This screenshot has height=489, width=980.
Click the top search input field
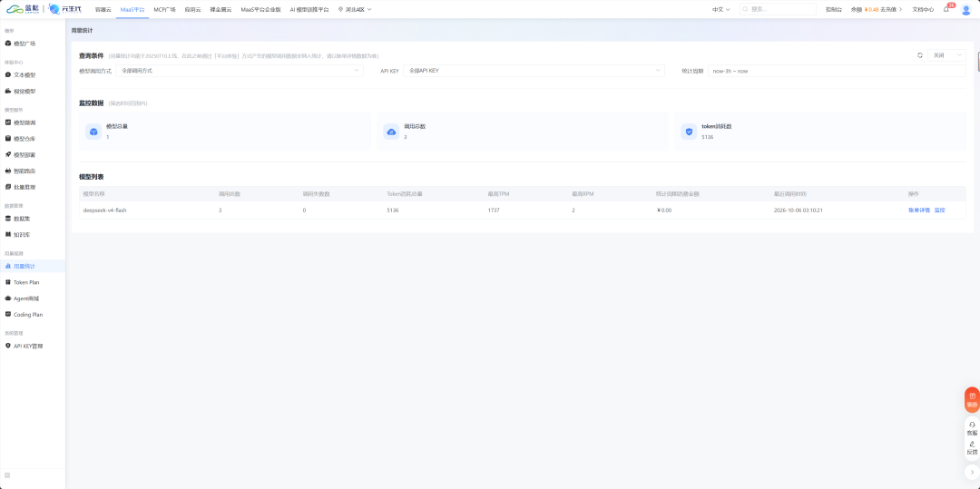pos(778,9)
